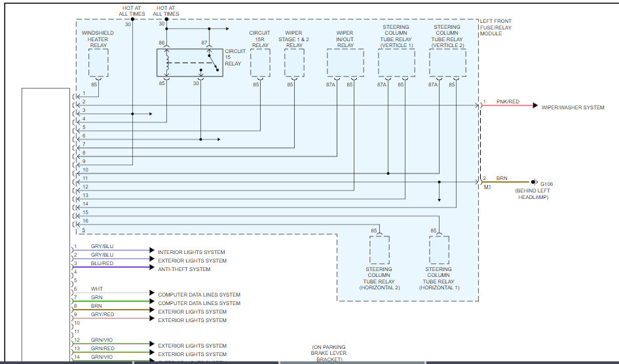Viewport: 619px width, 364px height.
Task: Click the Circuit 15 Relay switch contact
Action: 213,63
